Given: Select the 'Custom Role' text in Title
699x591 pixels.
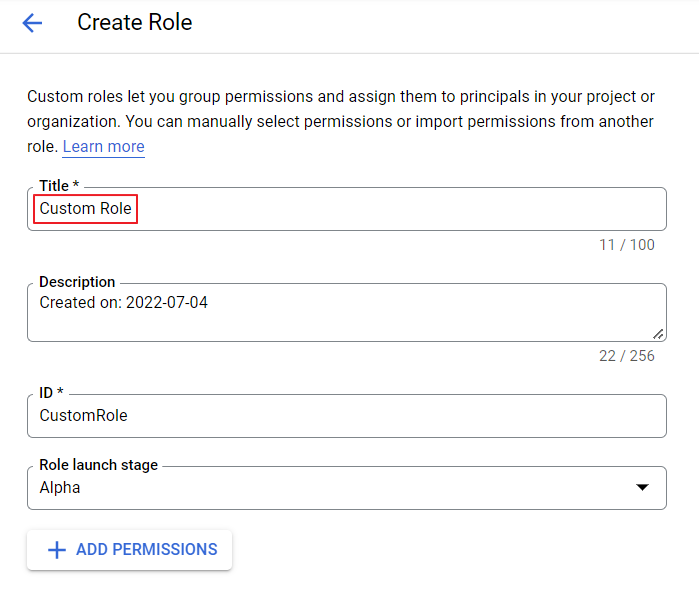Looking at the screenshot, I should click(x=85, y=210).
